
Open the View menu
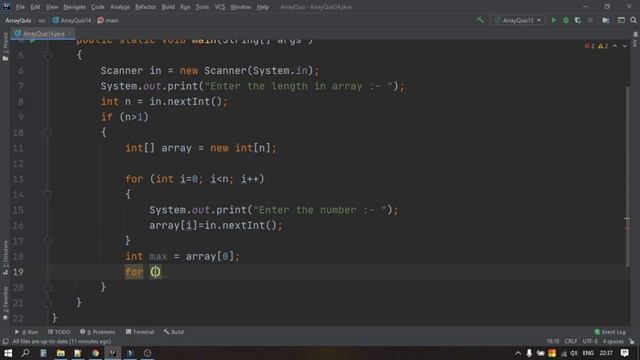[x=51, y=7]
